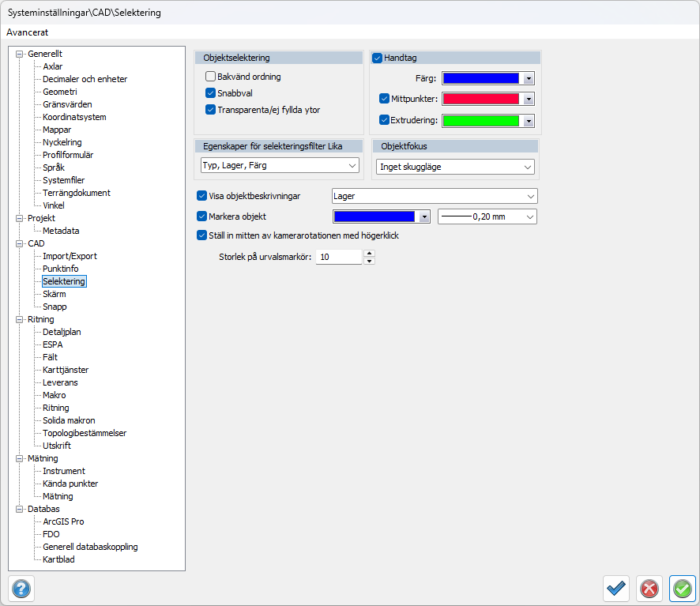Click the Storlek på urvalsmarkör input field

(x=338, y=257)
